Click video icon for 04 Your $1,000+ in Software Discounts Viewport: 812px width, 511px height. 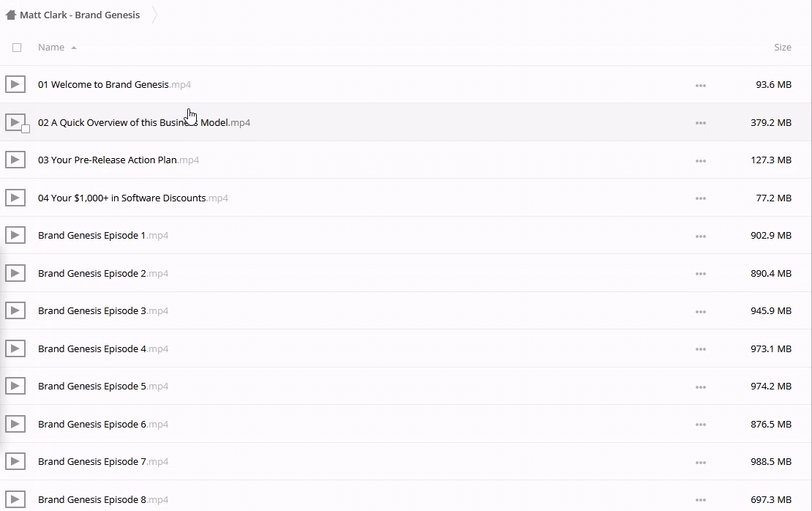click(x=15, y=198)
